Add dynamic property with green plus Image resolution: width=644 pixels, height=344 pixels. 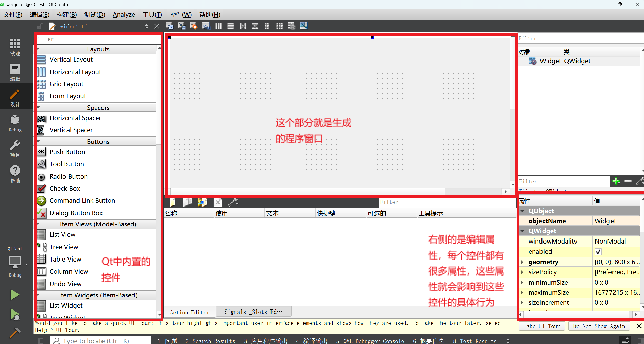616,181
